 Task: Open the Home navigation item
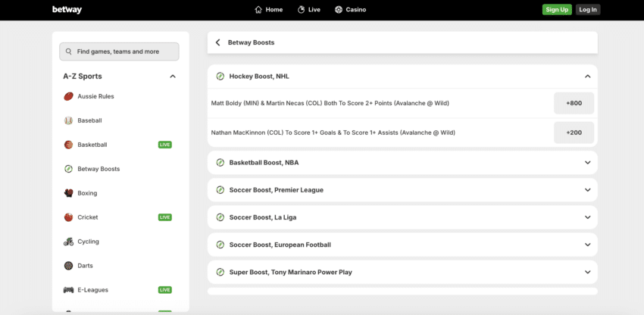coord(269,9)
